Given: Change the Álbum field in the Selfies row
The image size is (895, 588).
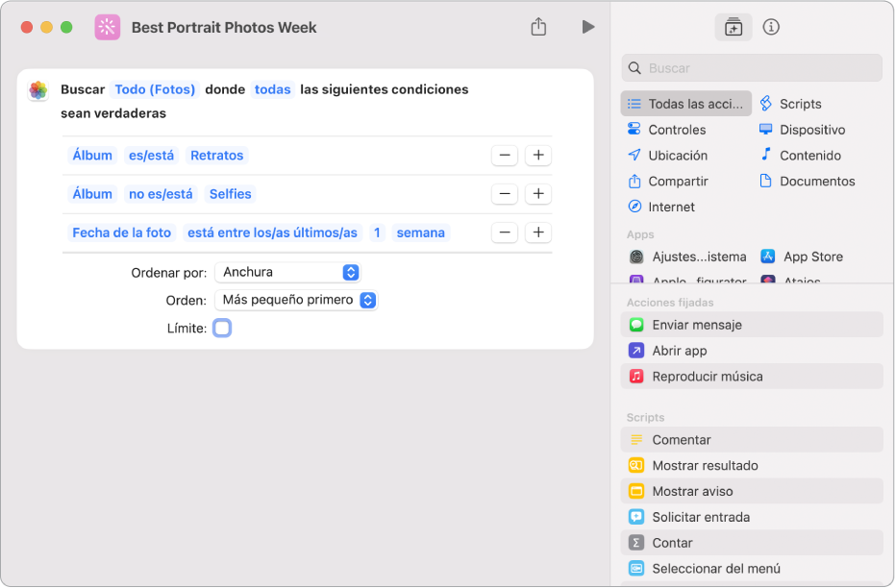Looking at the screenshot, I should point(92,194).
